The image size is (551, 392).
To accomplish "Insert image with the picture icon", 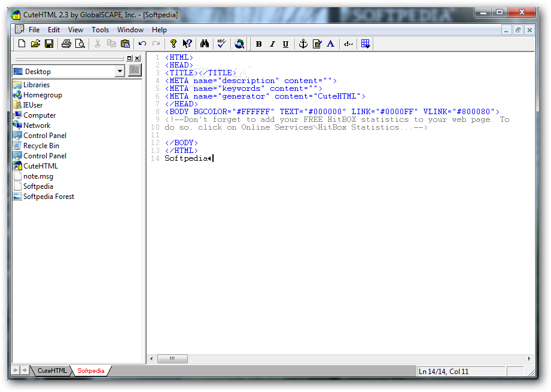I will pyautogui.click(x=317, y=44).
